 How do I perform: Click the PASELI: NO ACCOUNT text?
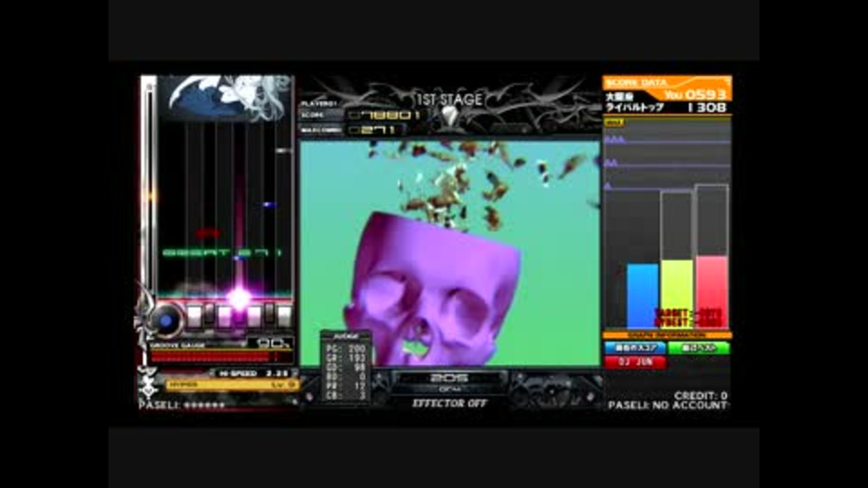[x=668, y=406]
